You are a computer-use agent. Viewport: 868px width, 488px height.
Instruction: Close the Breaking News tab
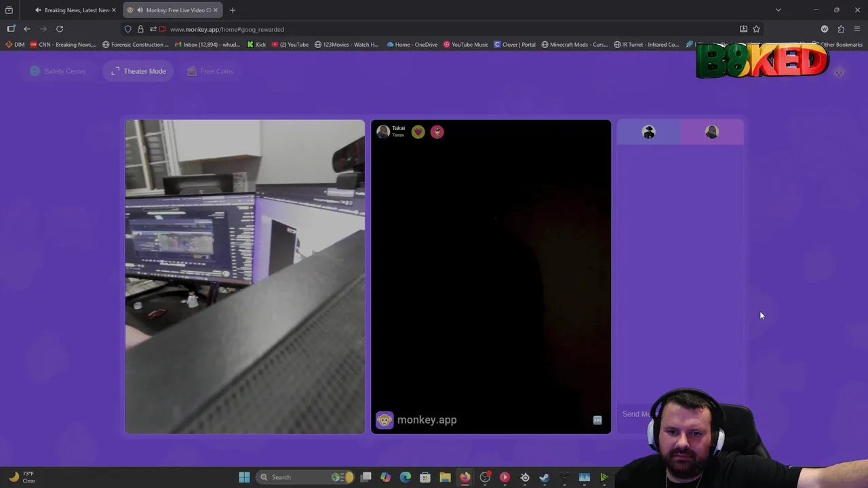pos(113,10)
